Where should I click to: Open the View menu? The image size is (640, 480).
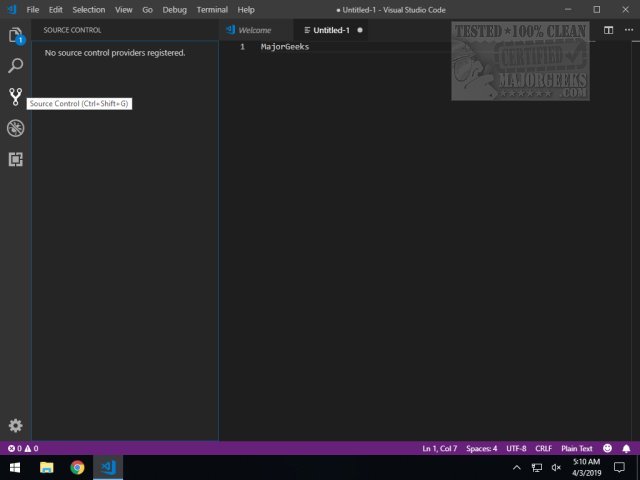pyautogui.click(x=123, y=10)
